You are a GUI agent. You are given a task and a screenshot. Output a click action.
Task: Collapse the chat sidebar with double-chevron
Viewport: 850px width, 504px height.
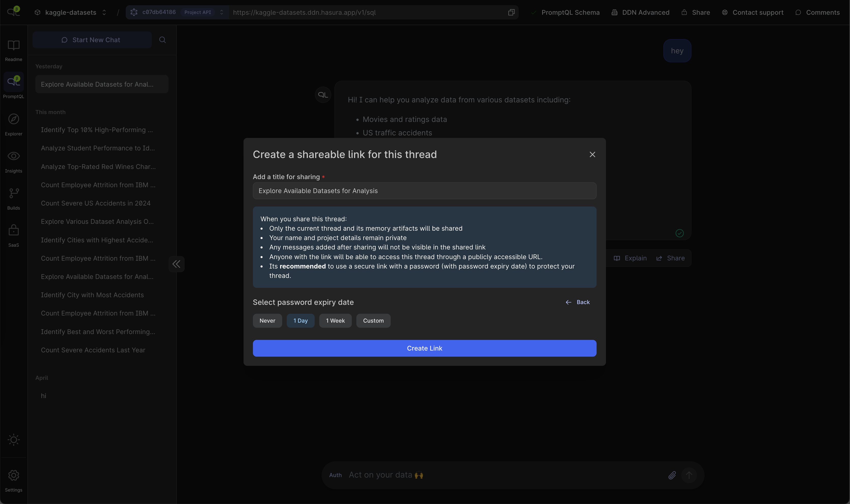coord(176,264)
